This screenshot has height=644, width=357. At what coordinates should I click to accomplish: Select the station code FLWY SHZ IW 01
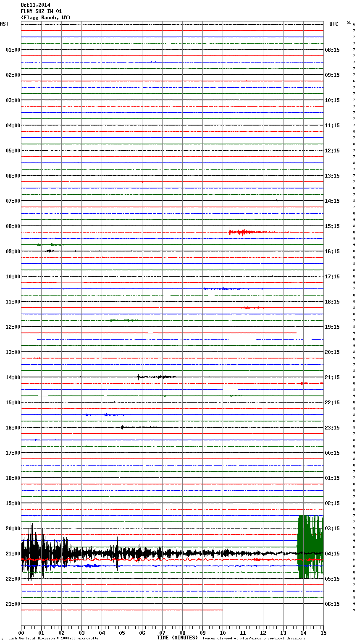41,11
